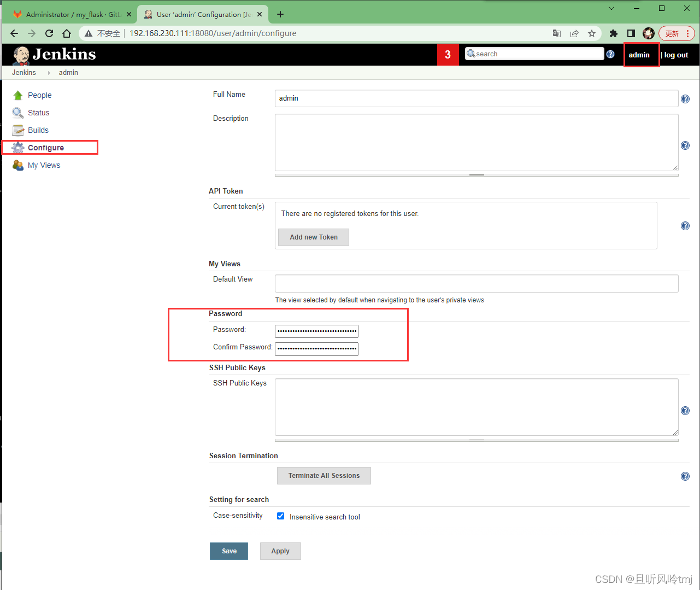
Task: Click the Password field
Action: tap(316, 331)
